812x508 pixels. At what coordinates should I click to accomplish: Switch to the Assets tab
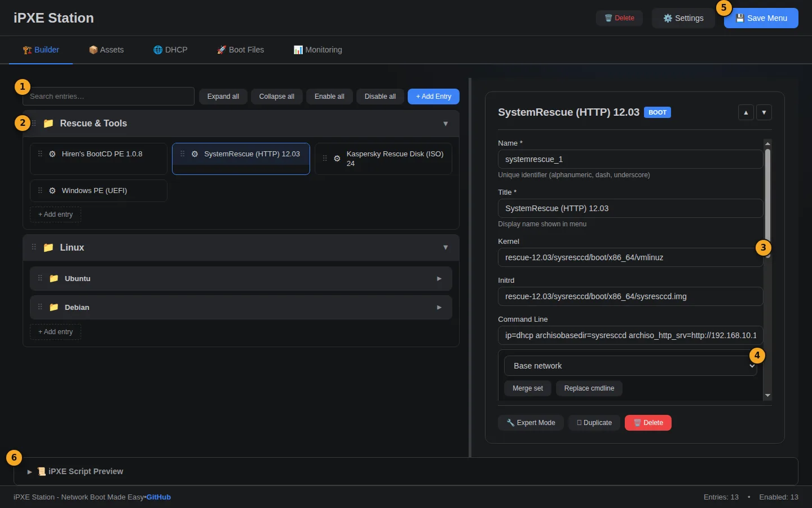pyautogui.click(x=106, y=50)
